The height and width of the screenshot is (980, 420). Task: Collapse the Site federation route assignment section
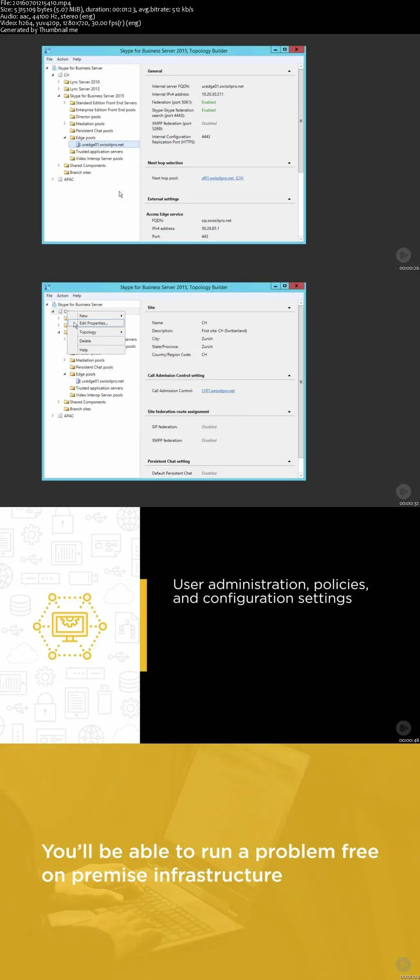coord(289,412)
